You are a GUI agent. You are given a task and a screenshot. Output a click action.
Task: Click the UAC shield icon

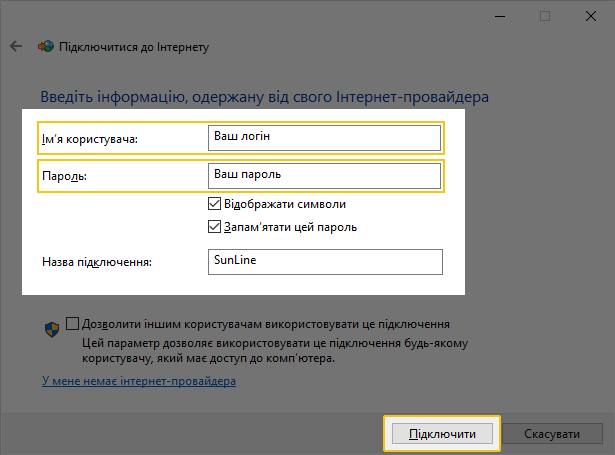click(x=52, y=329)
